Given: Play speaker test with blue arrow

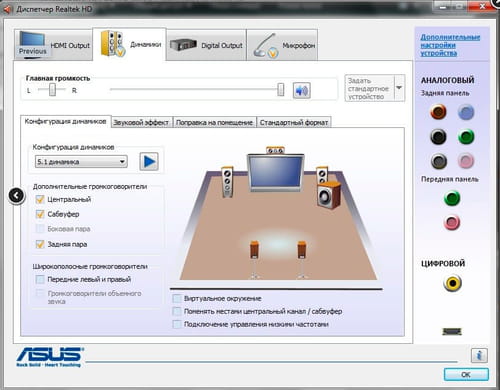Looking at the screenshot, I should pos(149,162).
